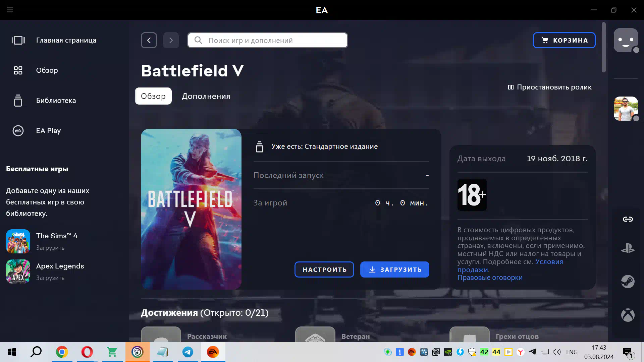
Task: Switch ENG input language in tray
Action: [572, 352]
